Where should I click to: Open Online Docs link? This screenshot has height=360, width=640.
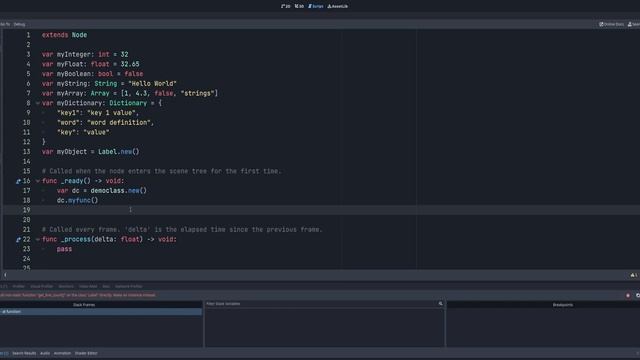pyautogui.click(x=611, y=24)
